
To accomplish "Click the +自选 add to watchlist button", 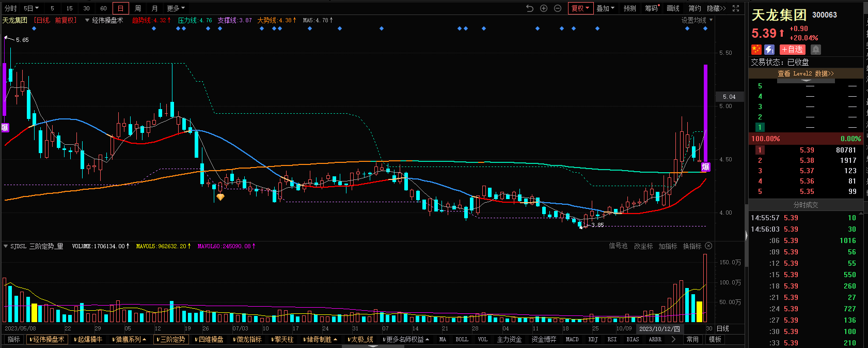I will point(792,50).
